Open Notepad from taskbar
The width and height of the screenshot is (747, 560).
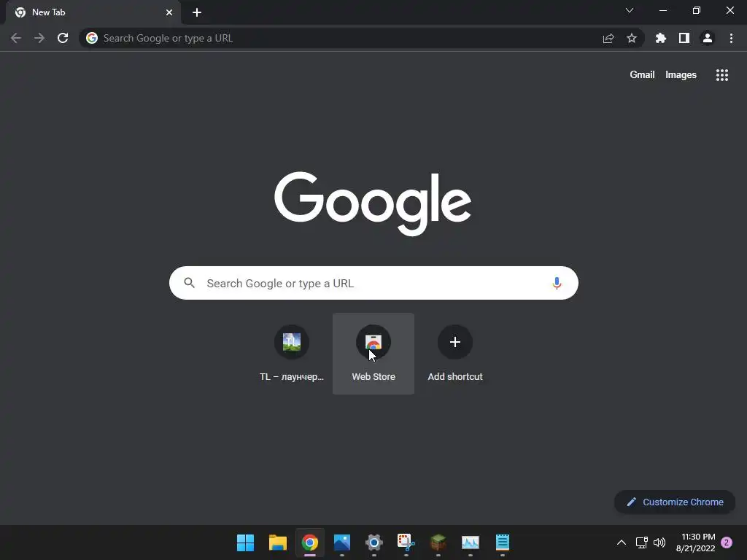(x=503, y=542)
